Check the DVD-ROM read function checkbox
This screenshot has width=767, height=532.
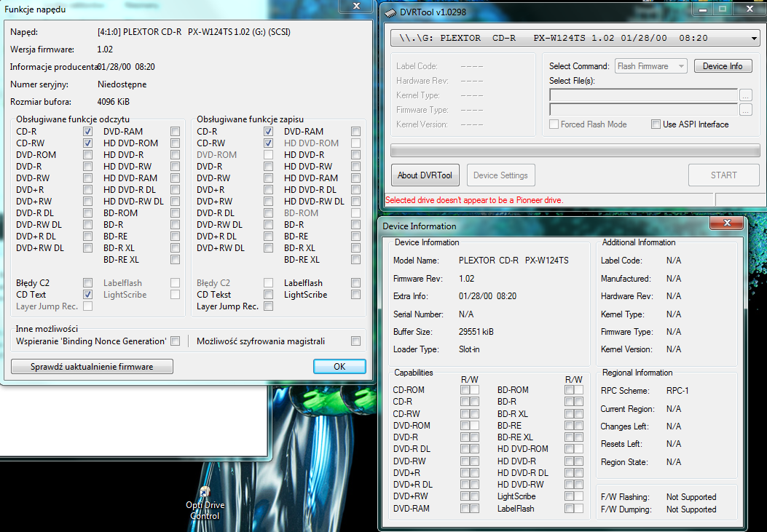pos(87,155)
